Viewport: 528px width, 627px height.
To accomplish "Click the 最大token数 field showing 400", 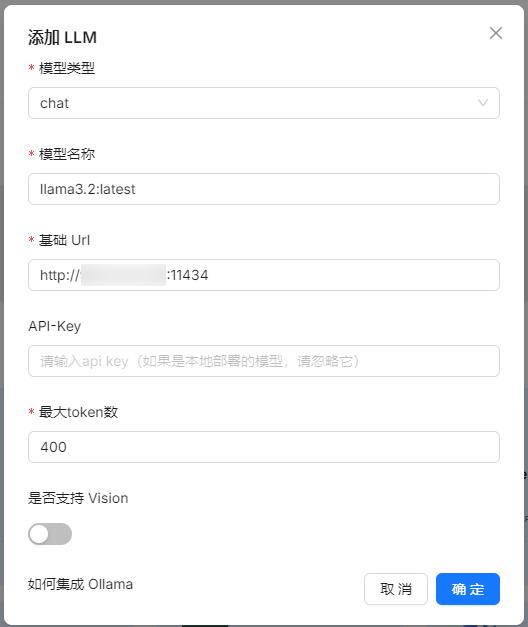I will click(264, 447).
